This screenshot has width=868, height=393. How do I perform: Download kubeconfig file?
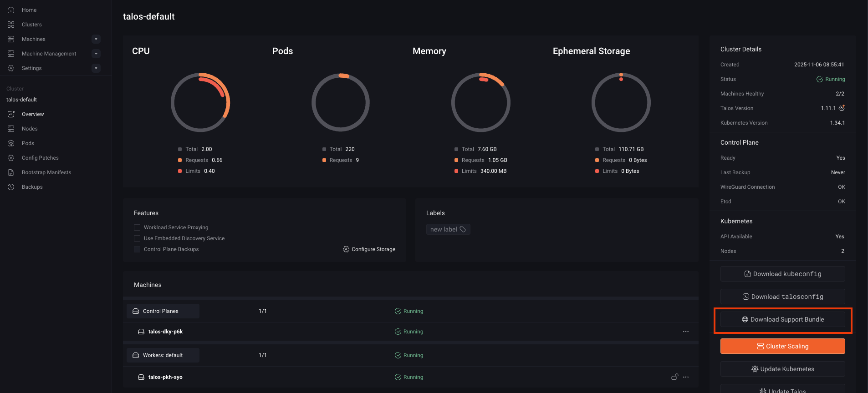tap(782, 274)
